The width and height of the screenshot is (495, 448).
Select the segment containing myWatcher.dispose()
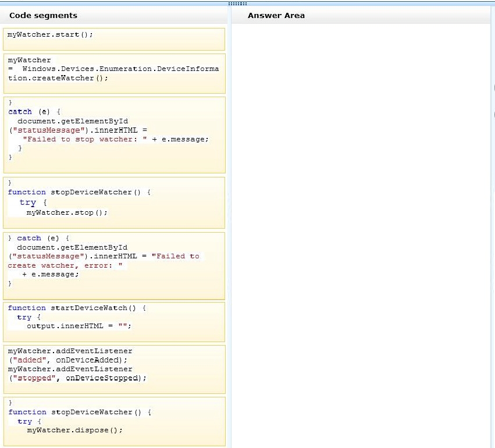click(114, 422)
